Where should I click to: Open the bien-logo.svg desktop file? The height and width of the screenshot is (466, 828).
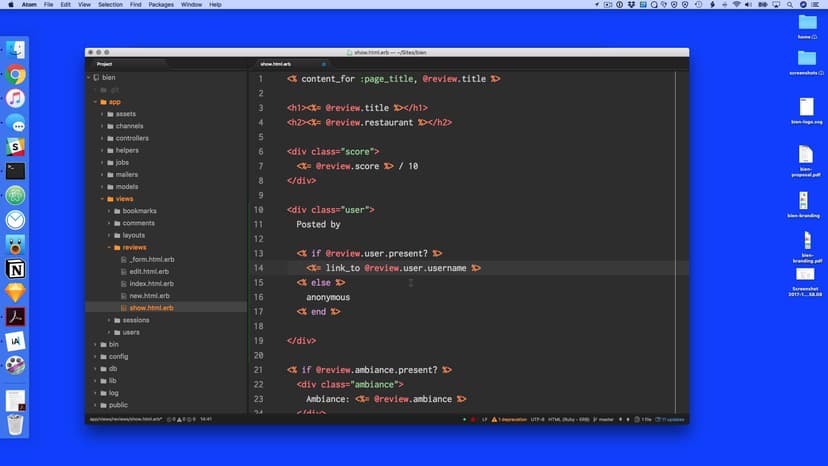tap(806, 109)
